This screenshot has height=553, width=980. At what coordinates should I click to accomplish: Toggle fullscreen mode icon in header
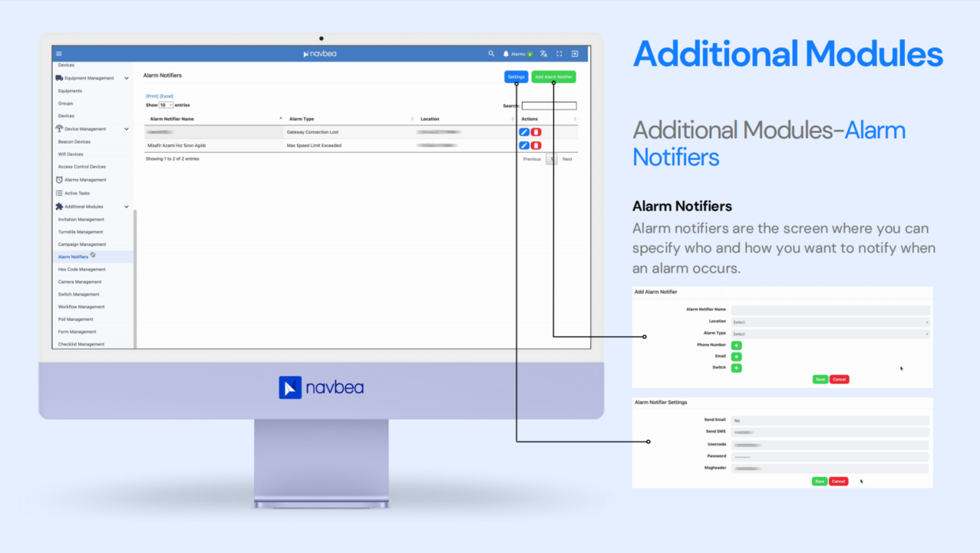pyautogui.click(x=559, y=54)
